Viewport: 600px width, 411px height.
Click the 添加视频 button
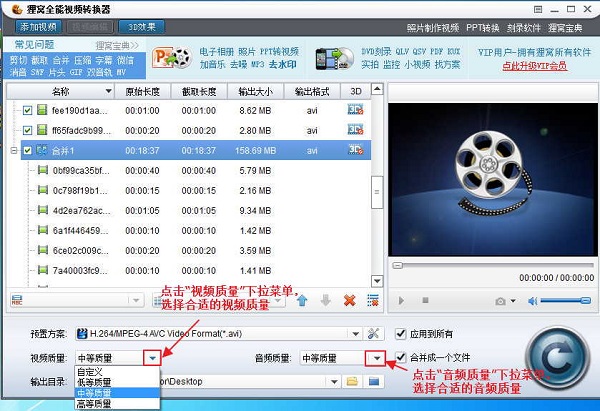(38, 27)
